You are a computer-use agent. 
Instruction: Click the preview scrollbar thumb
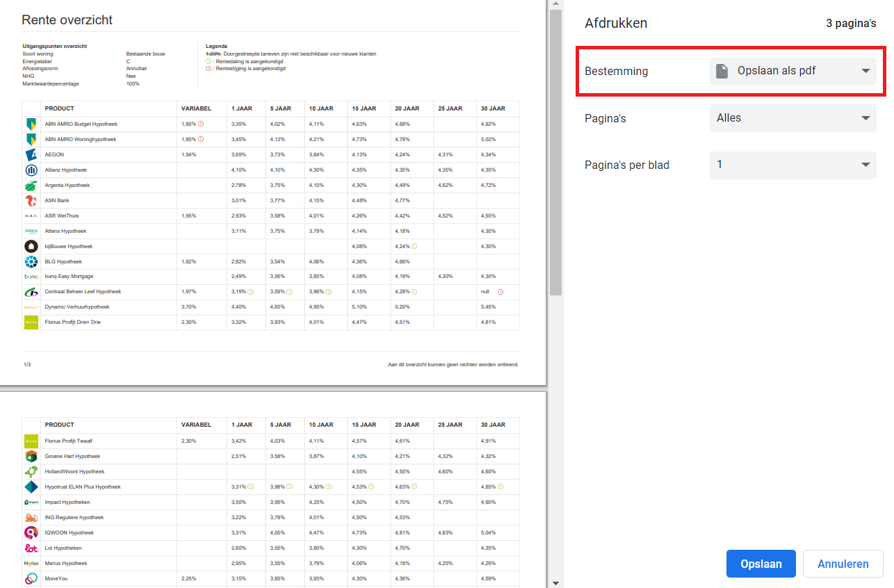(555, 153)
